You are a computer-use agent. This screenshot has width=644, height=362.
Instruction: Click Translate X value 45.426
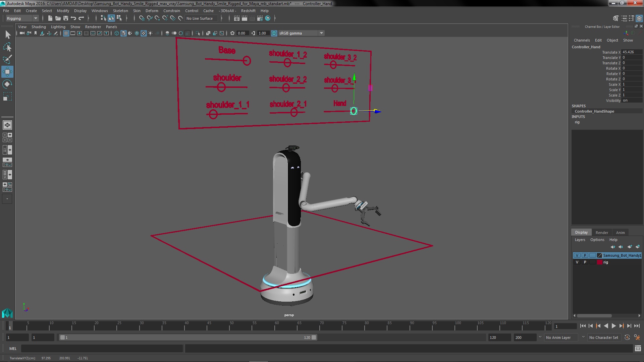point(632,52)
